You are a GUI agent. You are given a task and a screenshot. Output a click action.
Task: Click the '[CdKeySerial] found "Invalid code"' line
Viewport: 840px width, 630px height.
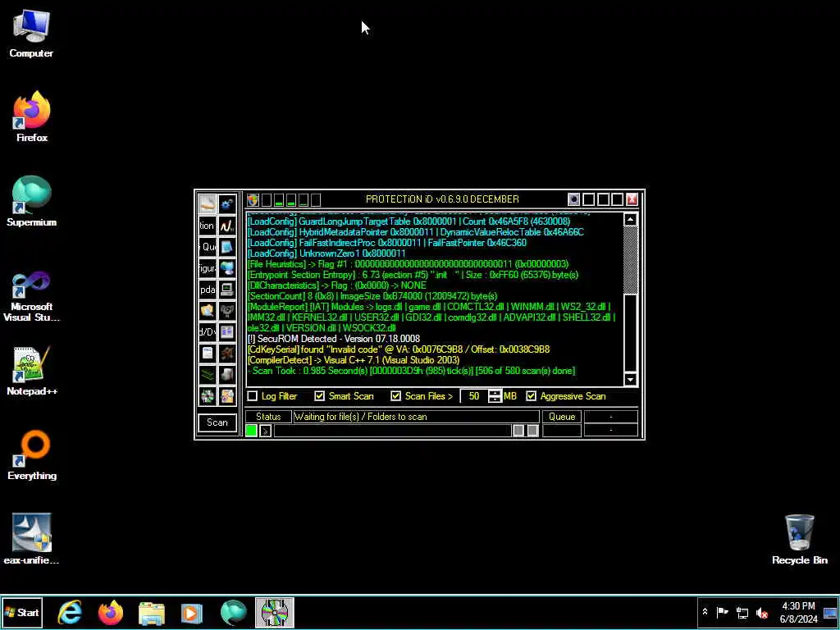tap(399, 349)
